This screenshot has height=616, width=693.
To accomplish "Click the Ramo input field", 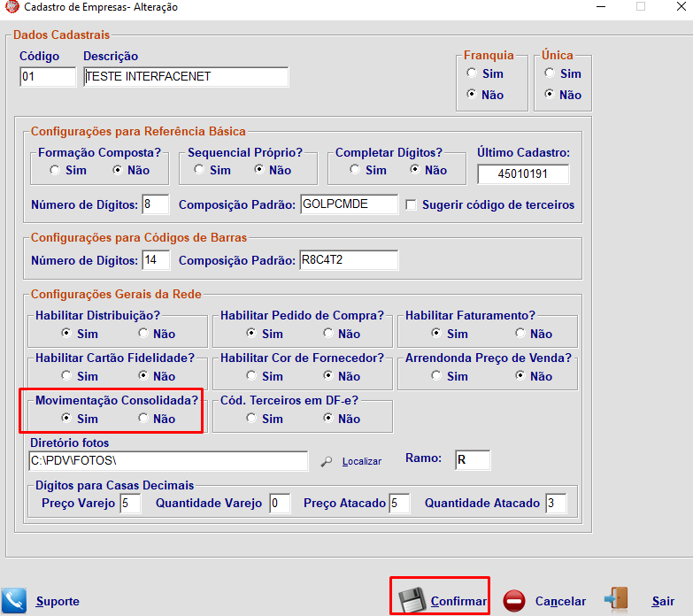I will (x=473, y=460).
